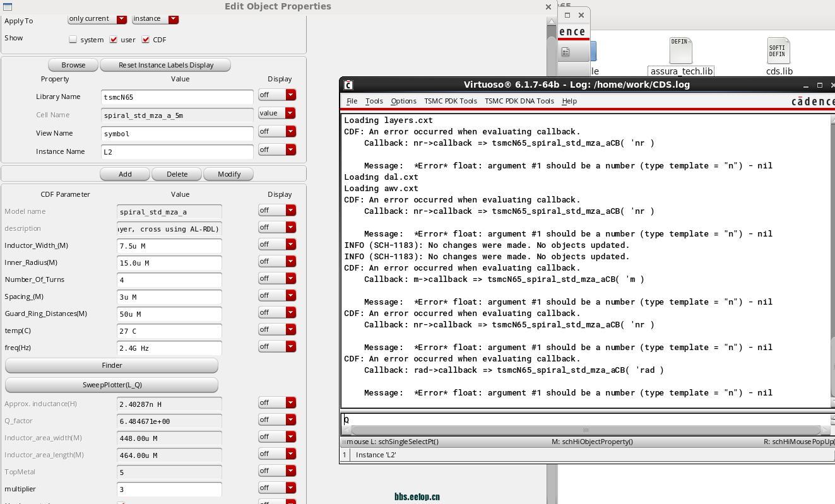Open Help menu in Virtuoso log window

[x=569, y=101]
